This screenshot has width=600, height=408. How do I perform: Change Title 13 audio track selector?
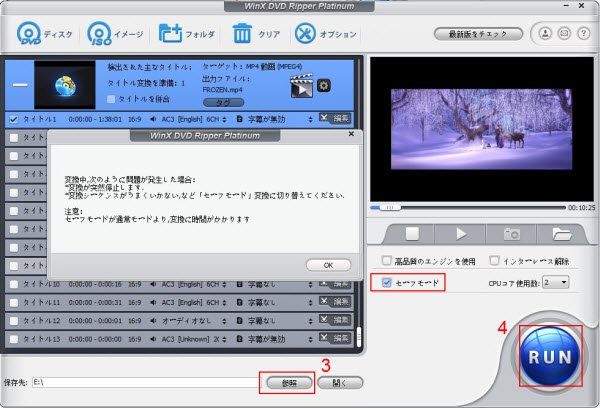pyautogui.click(x=224, y=339)
